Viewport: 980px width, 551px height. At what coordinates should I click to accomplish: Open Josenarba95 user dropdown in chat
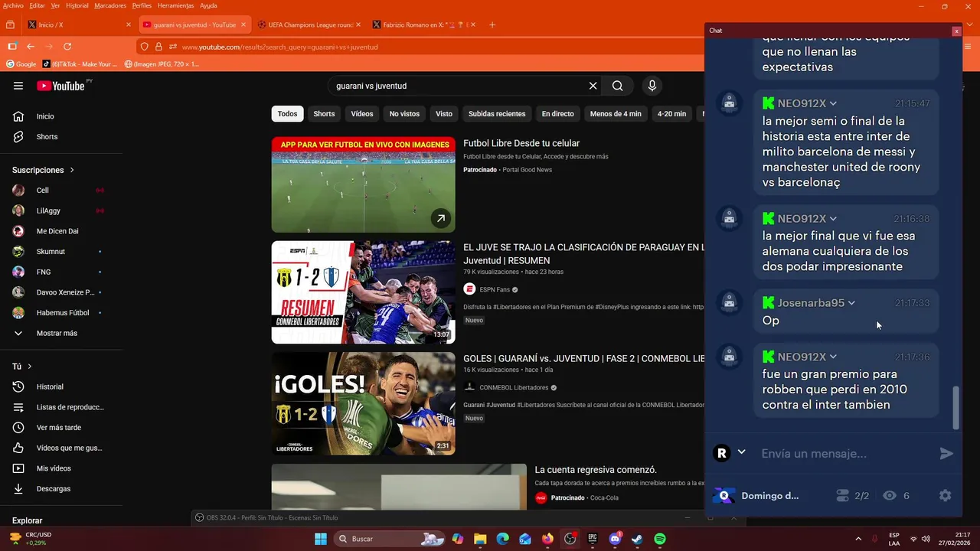(x=851, y=303)
